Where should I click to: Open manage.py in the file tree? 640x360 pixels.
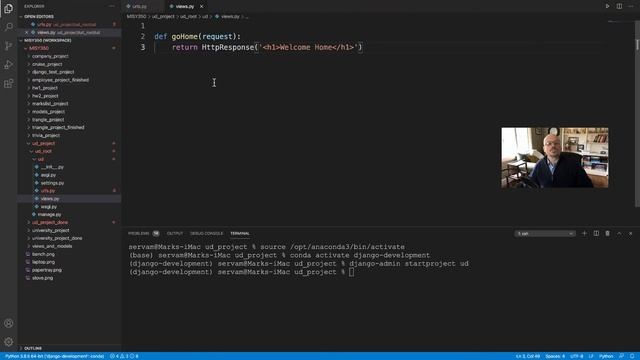[49, 214]
